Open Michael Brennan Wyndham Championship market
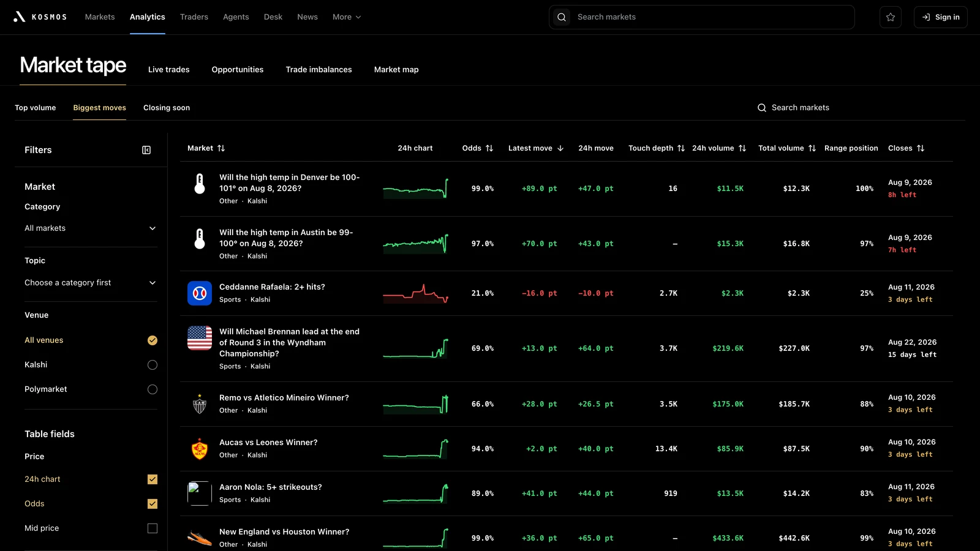 point(290,343)
